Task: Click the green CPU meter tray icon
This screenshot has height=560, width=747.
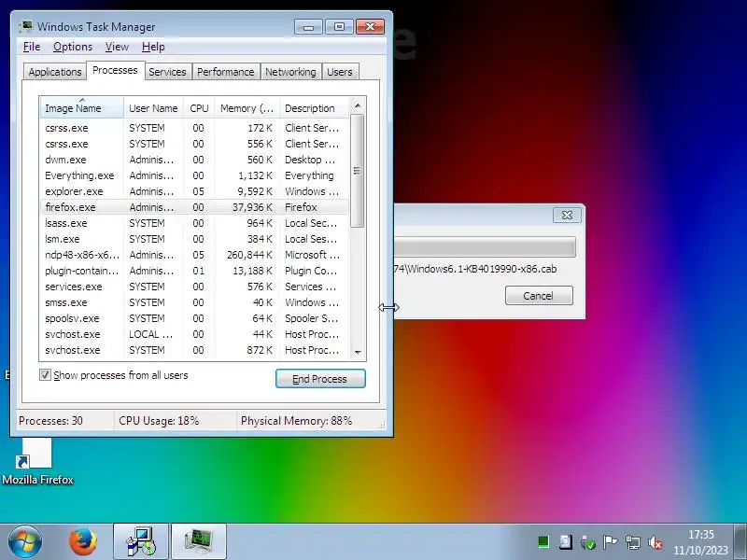Action: [543, 542]
